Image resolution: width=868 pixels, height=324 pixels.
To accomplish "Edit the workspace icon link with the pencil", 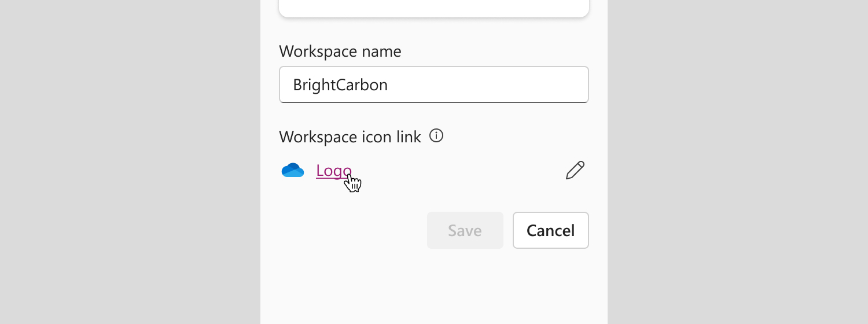I will [575, 171].
